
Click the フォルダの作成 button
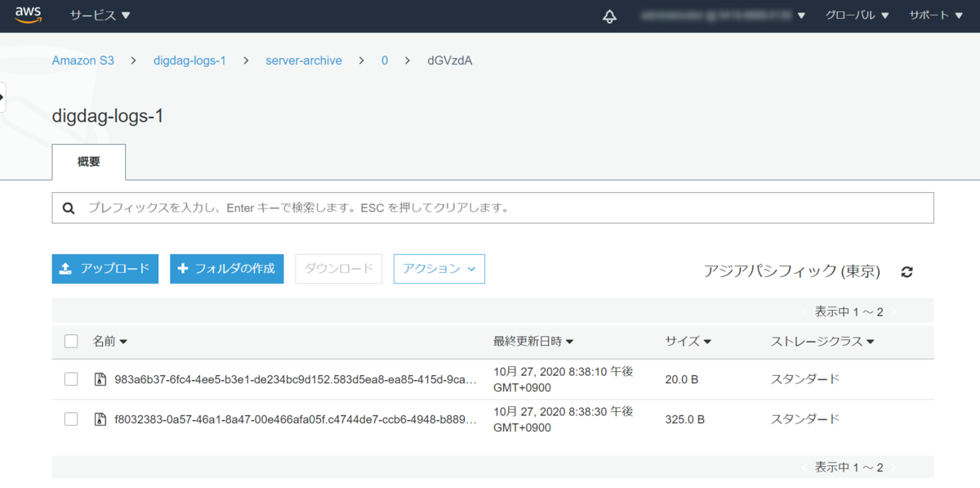[227, 269]
